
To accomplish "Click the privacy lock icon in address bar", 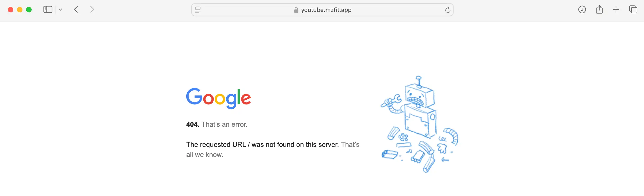I will click(x=296, y=10).
